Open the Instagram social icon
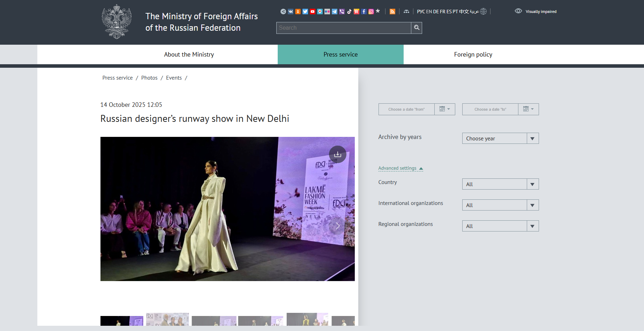This screenshot has height=331, width=644. click(371, 12)
